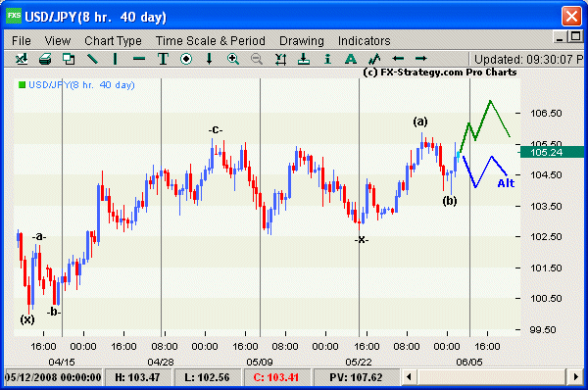The height and width of the screenshot is (390, 588).
Task: Click the blue 'Alt' label
Action: [506, 183]
